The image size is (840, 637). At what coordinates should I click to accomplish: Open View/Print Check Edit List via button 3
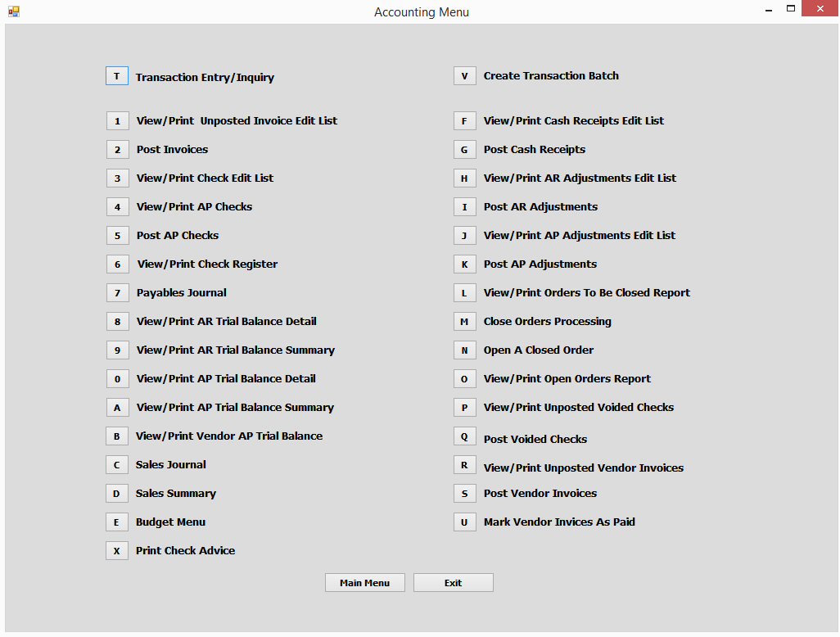pyautogui.click(x=117, y=178)
